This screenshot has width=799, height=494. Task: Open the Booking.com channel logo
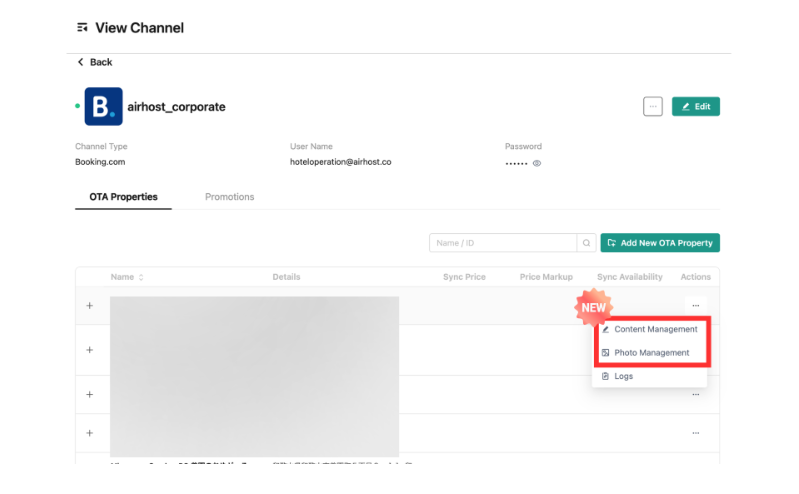point(103,107)
